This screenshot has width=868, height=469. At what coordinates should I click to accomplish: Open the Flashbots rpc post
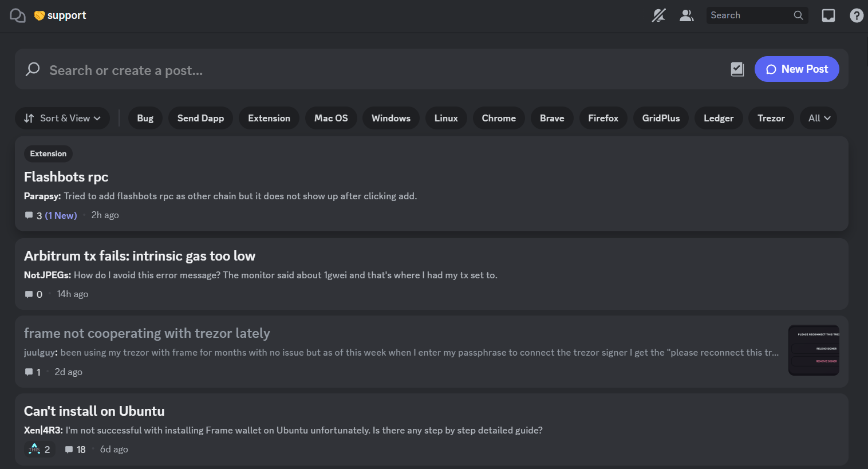pyautogui.click(x=432, y=183)
